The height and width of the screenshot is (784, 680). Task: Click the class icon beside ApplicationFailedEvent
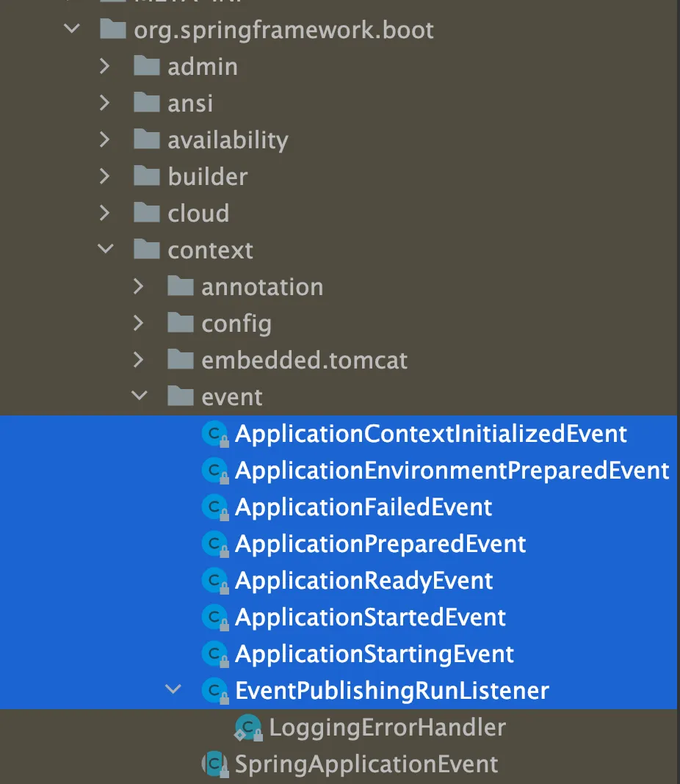tap(215, 507)
